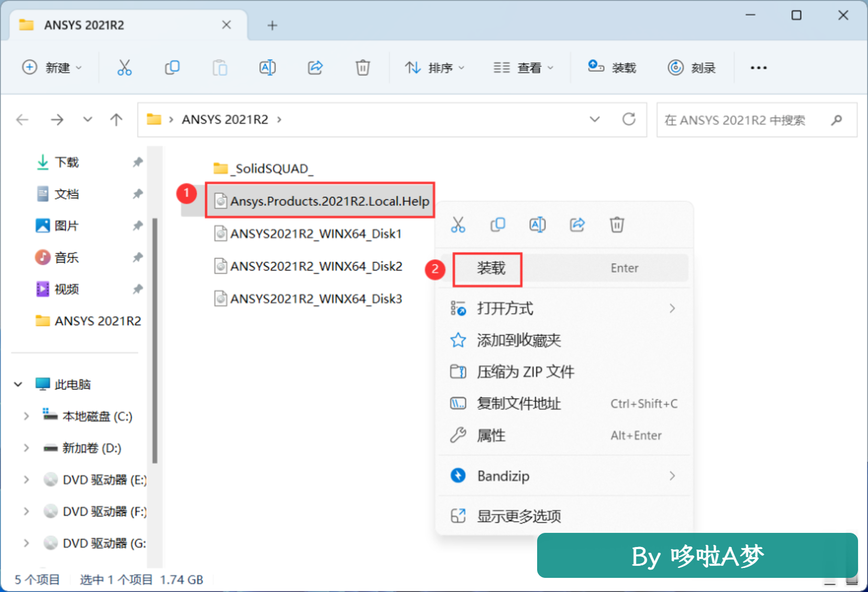The image size is (868, 592).
Task: Select the Ansys.Products.2021R2.Local.Help disc image file
Action: (322, 201)
